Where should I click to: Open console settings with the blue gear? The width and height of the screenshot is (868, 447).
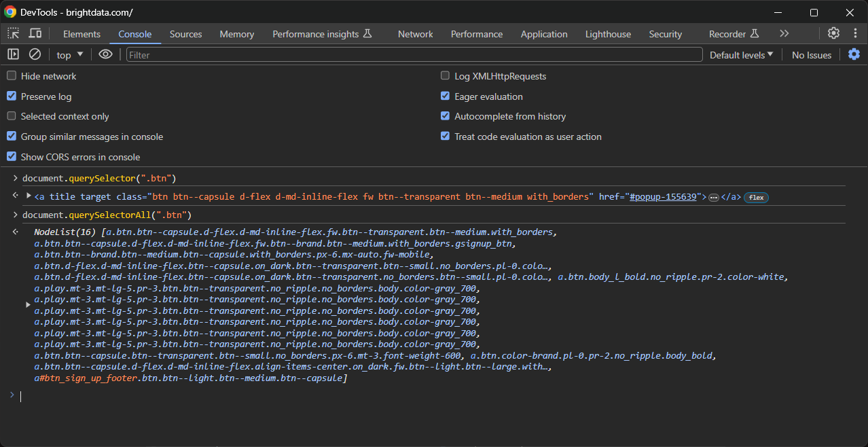tap(854, 54)
